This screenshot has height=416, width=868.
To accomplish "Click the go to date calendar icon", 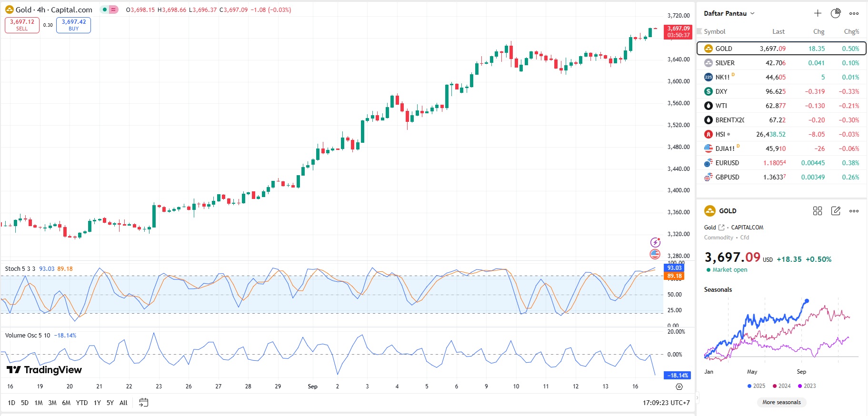I will click(143, 403).
